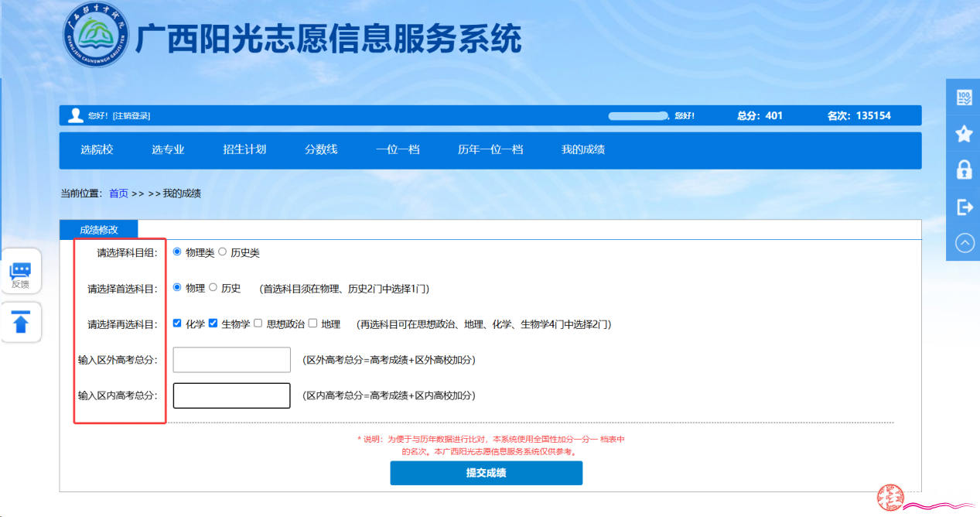Click the user avatar icon

[x=75, y=115]
